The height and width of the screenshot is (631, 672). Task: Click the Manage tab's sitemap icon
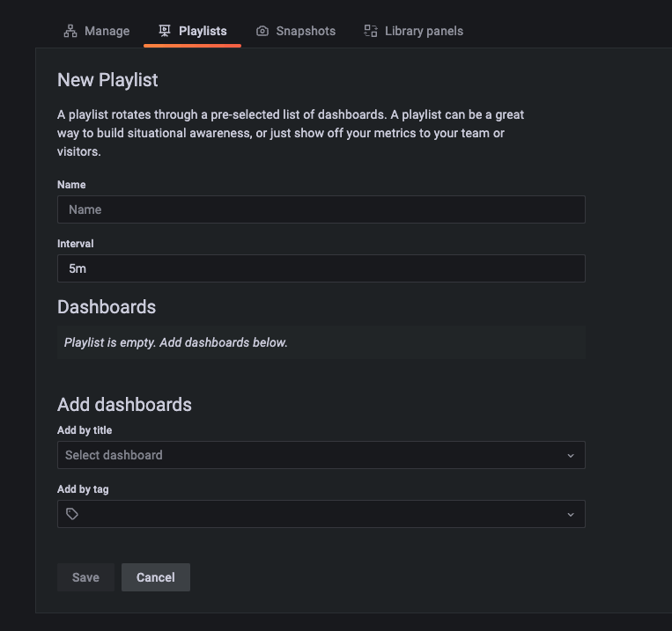point(70,31)
